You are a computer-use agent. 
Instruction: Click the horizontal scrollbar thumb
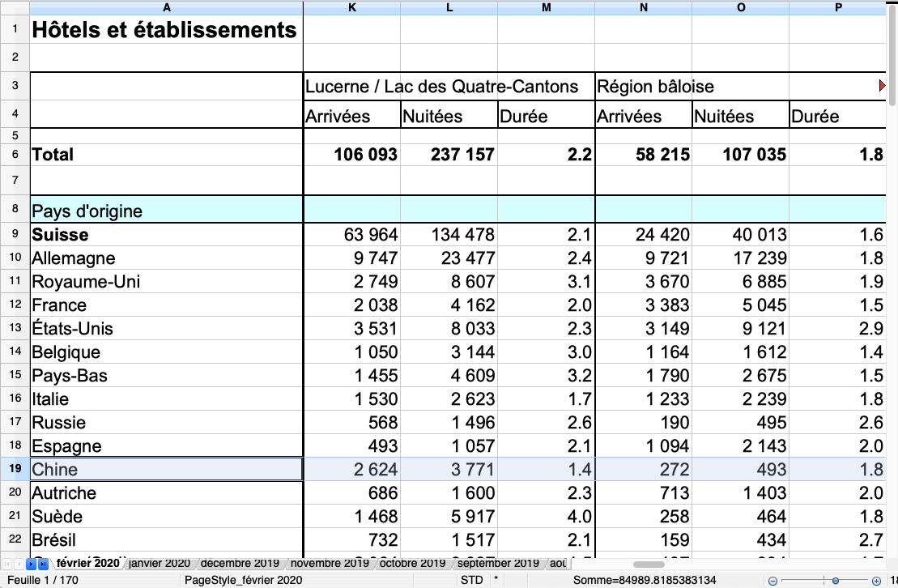click(x=649, y=564)
